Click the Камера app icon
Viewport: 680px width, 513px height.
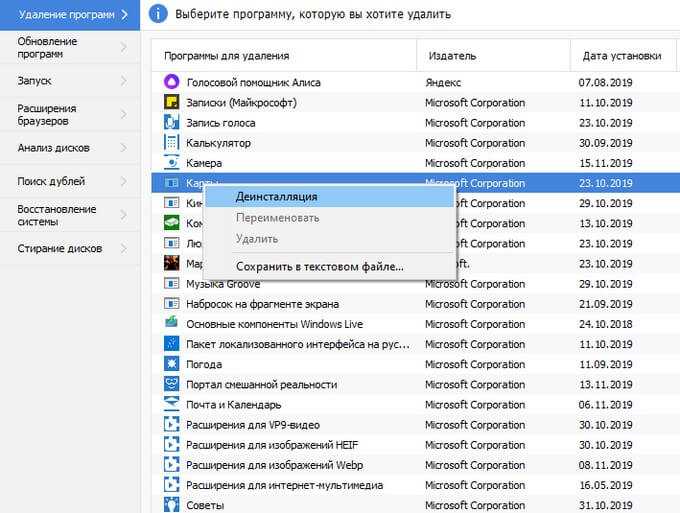click(171, 162)
